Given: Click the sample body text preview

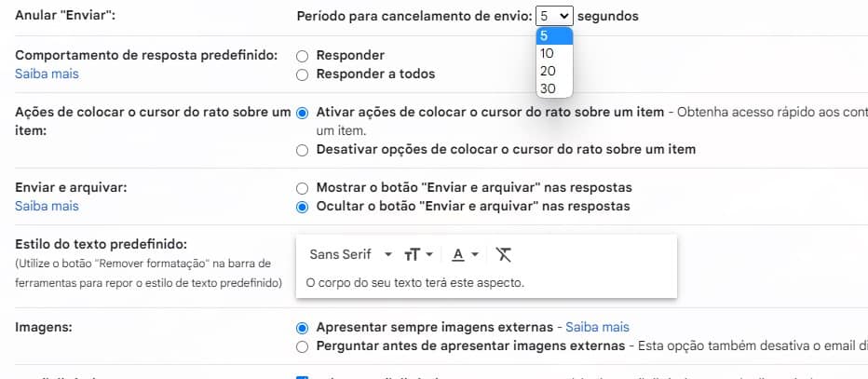Looking at the screenshot, I should pyautogui.click(x=414, y=283).
